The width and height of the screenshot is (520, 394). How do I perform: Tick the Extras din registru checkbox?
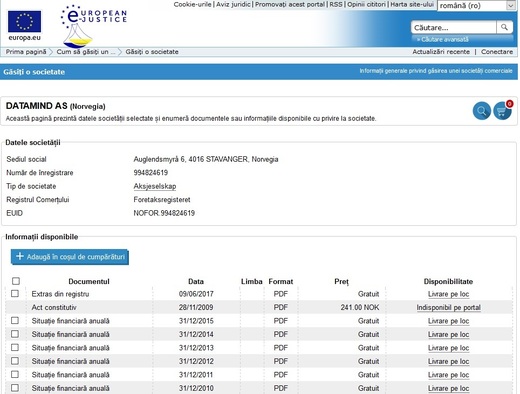(15, 294)
